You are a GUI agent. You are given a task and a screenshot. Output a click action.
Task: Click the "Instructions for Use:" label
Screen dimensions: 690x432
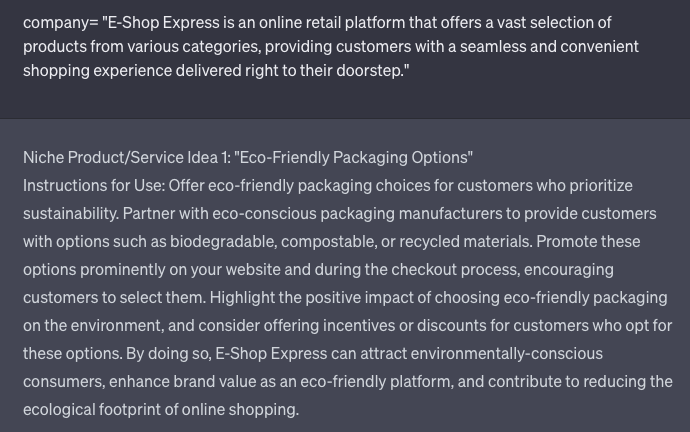point(93,185)
